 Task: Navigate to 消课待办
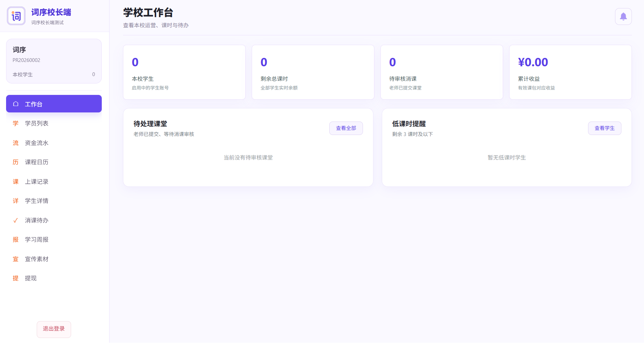54,220
